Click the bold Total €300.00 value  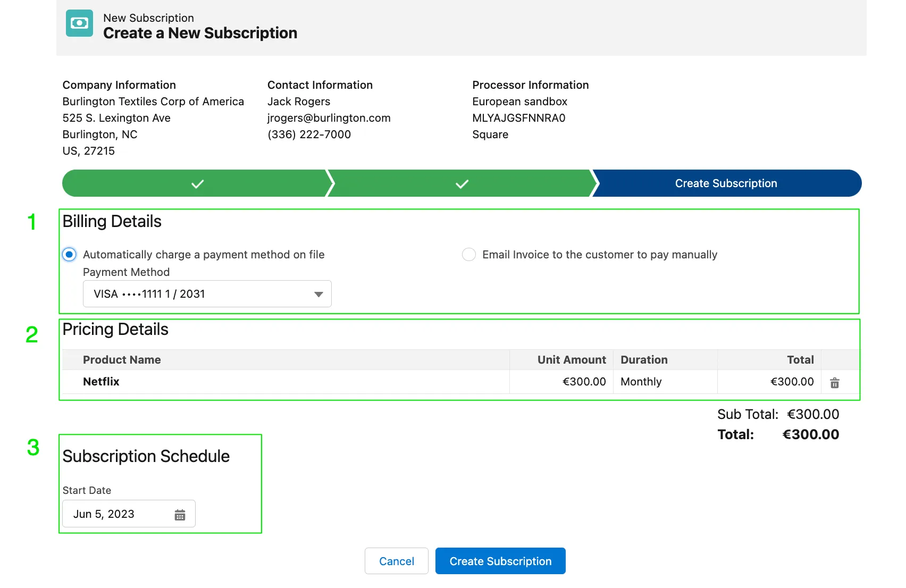(811, 434)
